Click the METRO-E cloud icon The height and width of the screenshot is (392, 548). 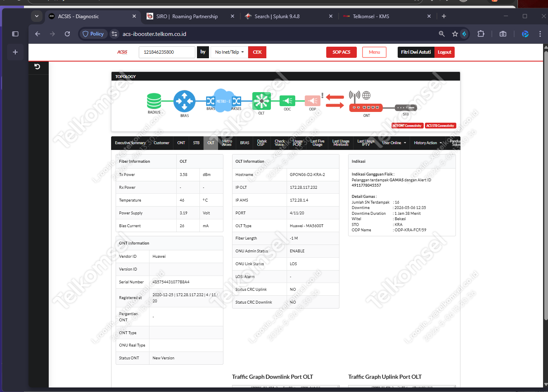coord(223,101)
